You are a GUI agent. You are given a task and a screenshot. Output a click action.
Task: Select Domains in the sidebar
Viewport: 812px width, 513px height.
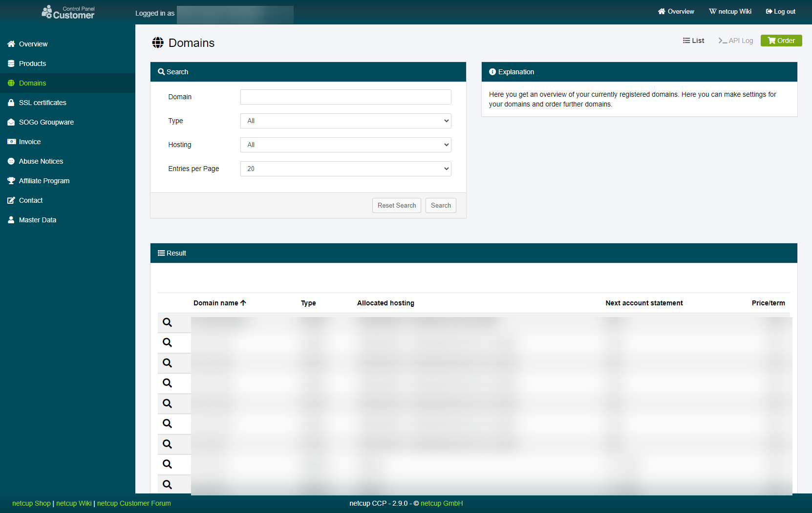[x=67, y=83]
